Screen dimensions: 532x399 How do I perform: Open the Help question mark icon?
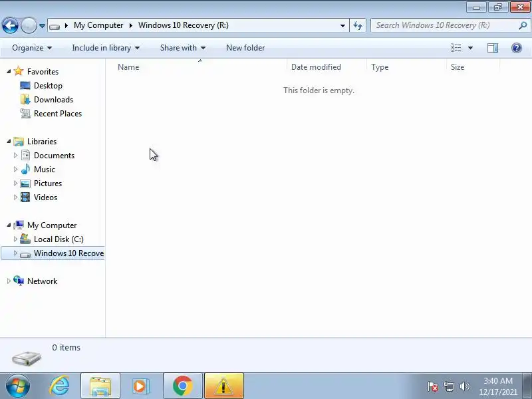[x=517, y=48]
